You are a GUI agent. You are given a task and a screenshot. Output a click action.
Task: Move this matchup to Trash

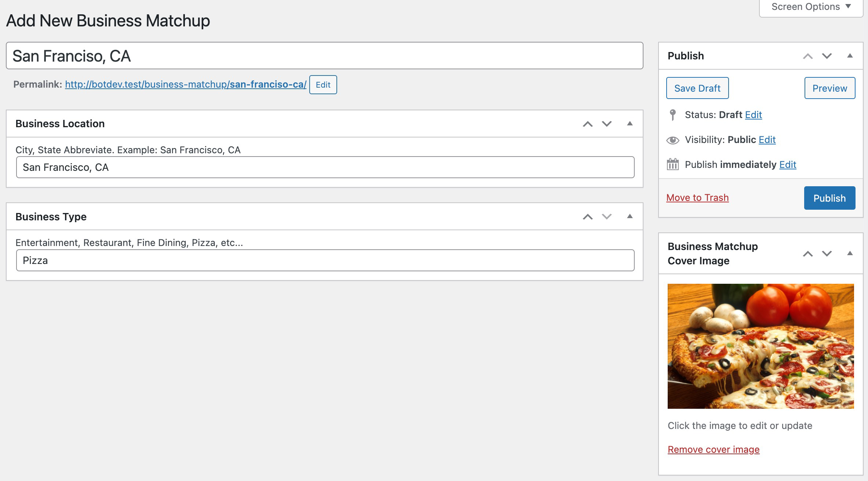click(697, 198)
